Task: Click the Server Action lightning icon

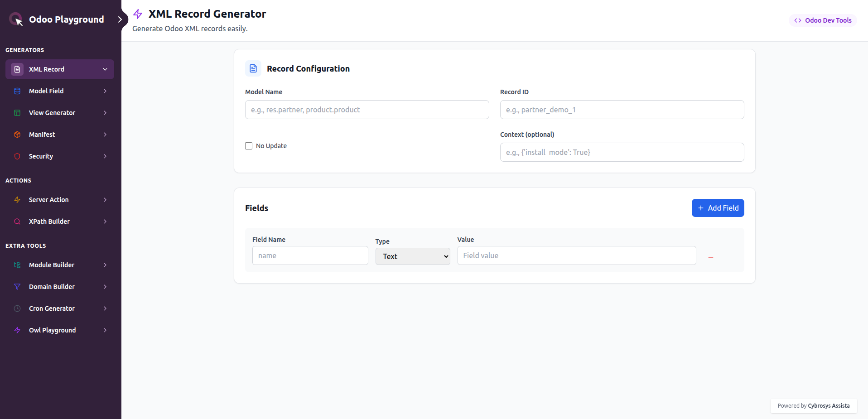Action: coord(17,199)
